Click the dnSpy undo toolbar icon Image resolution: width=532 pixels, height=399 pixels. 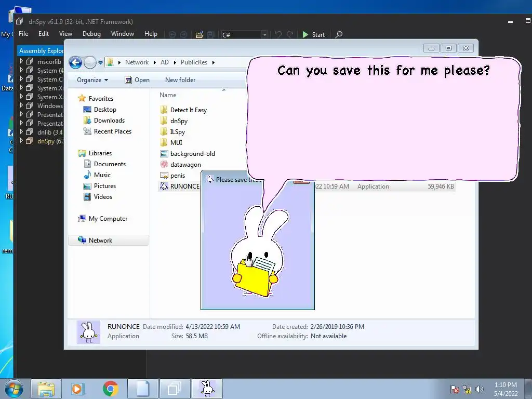[x=278, y=35]
